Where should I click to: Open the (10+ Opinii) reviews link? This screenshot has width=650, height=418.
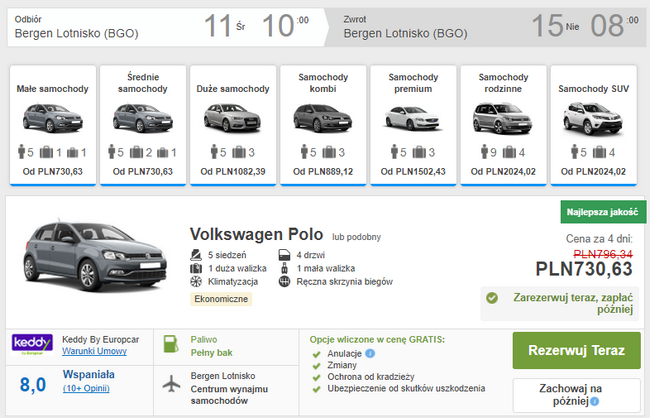(x=86, y=389)
